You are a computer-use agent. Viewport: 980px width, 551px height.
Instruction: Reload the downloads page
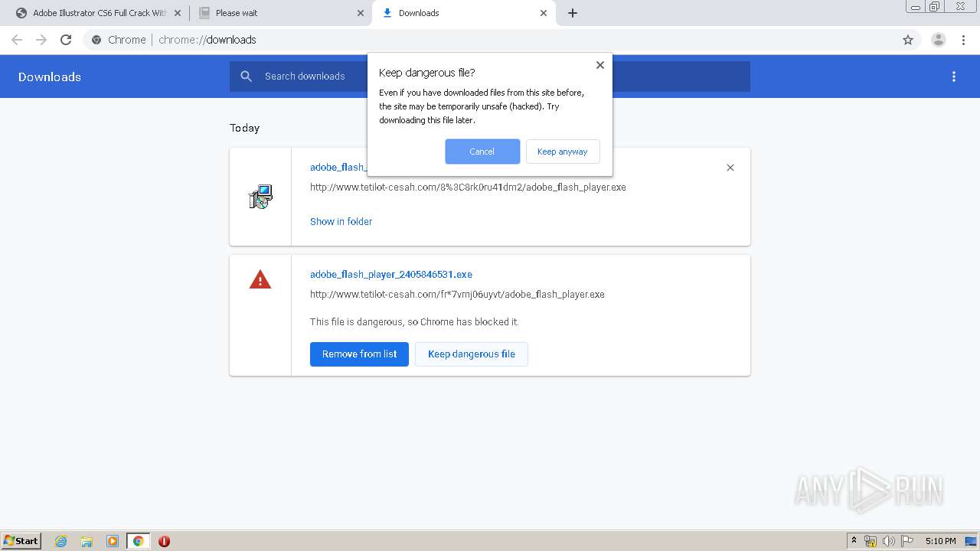coord(66,40)
